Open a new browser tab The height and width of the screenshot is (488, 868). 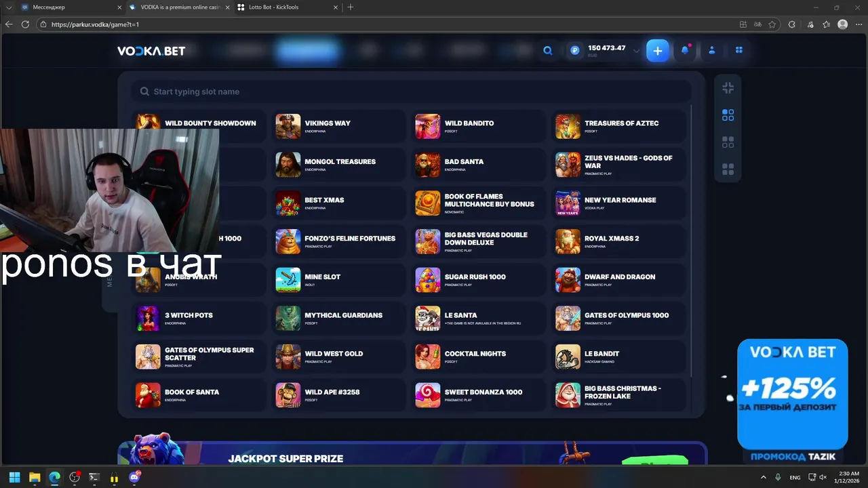pos(351,7)
